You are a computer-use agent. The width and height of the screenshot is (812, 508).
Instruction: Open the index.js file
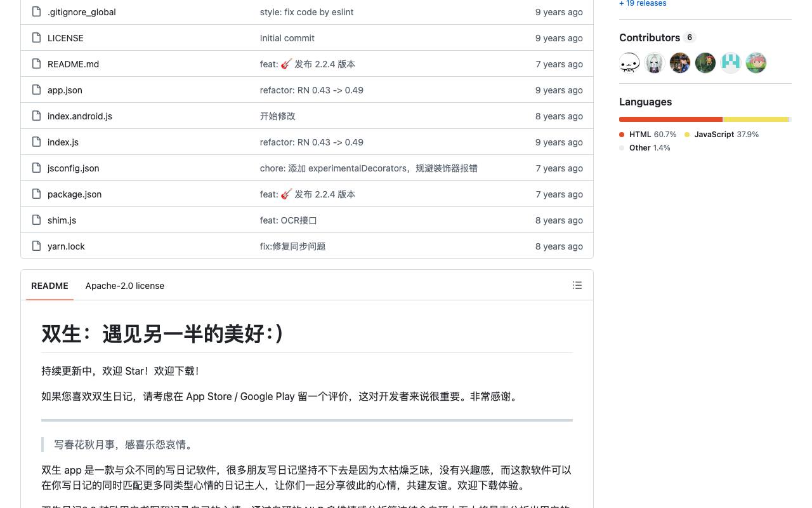coord(63,142)
